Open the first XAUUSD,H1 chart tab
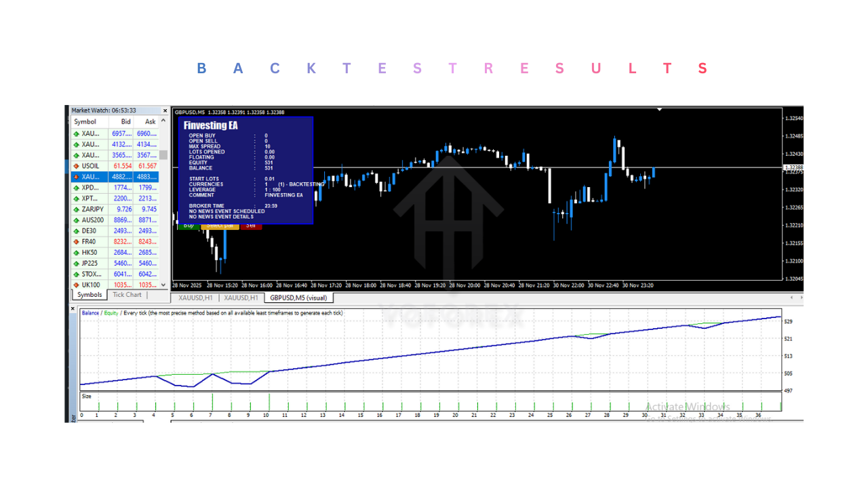868x488 pixels. [x=195, y=297]
